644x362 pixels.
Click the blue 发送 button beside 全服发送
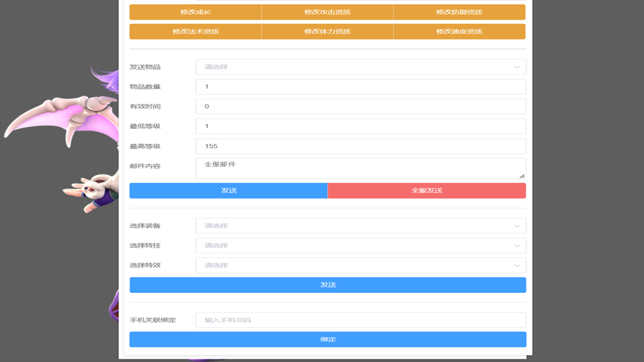click(x=228, y=190)
